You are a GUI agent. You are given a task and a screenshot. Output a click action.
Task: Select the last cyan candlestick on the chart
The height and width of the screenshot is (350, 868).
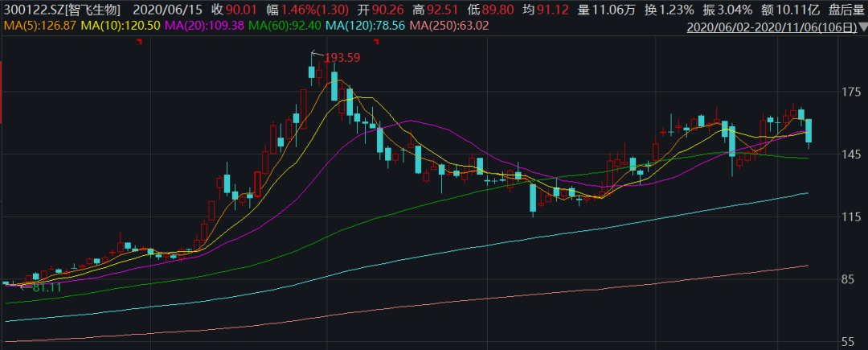809,131
